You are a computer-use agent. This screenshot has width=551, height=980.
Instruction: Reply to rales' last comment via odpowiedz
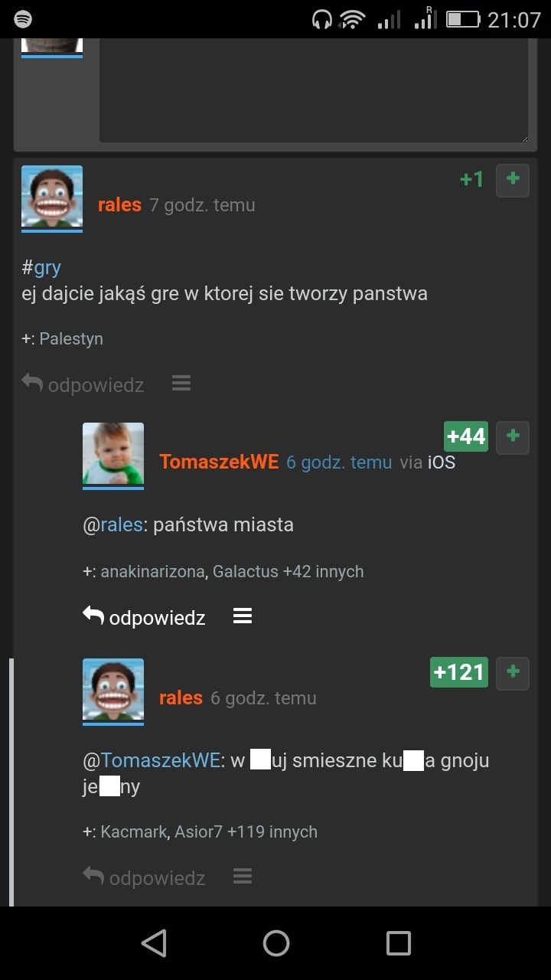tap(144, 877)
